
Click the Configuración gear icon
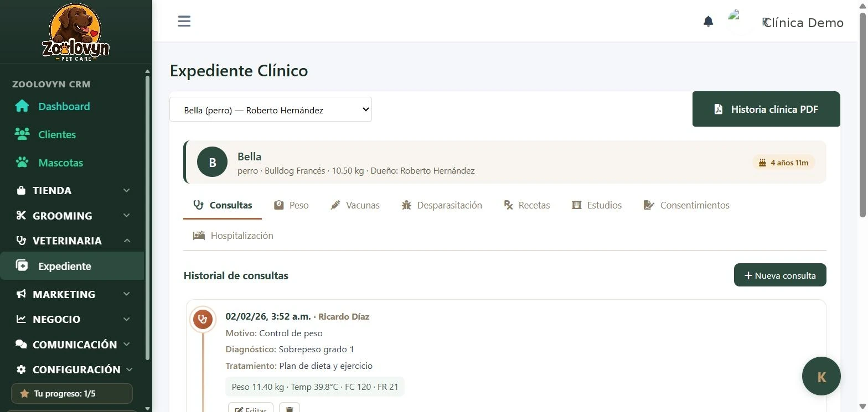coord(21,369)
